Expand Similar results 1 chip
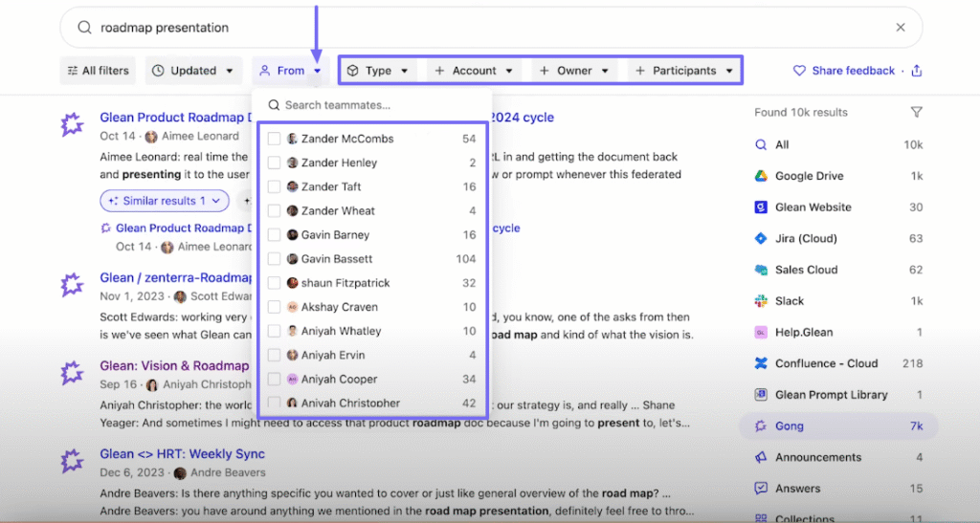This screenshot has height=523, width=980. point(165,201)
